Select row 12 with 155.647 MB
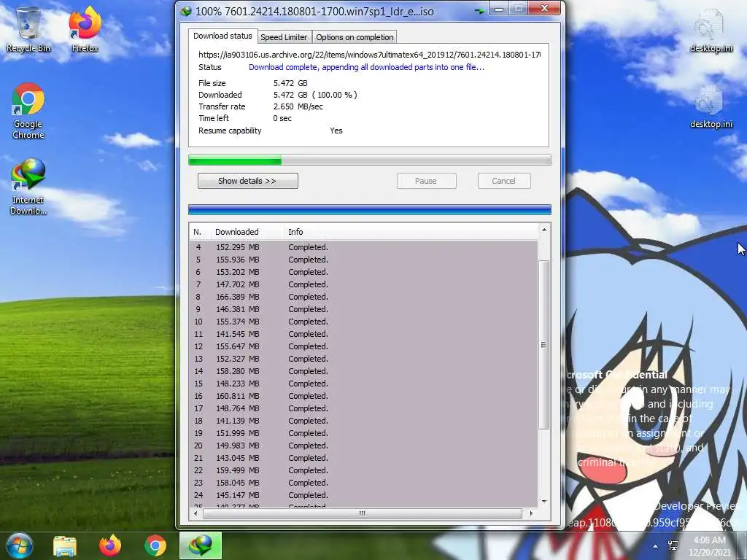747x560 pixels. (363, 346)
